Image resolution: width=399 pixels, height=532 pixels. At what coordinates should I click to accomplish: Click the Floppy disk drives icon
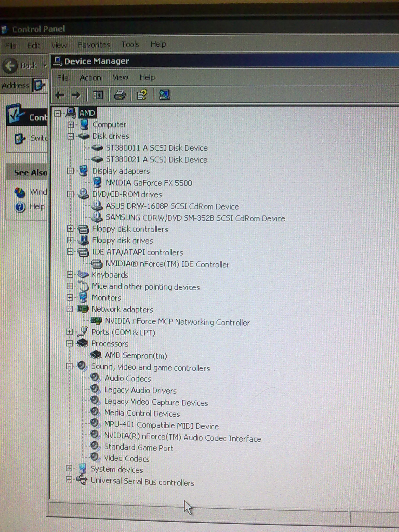tap(83, 240)
